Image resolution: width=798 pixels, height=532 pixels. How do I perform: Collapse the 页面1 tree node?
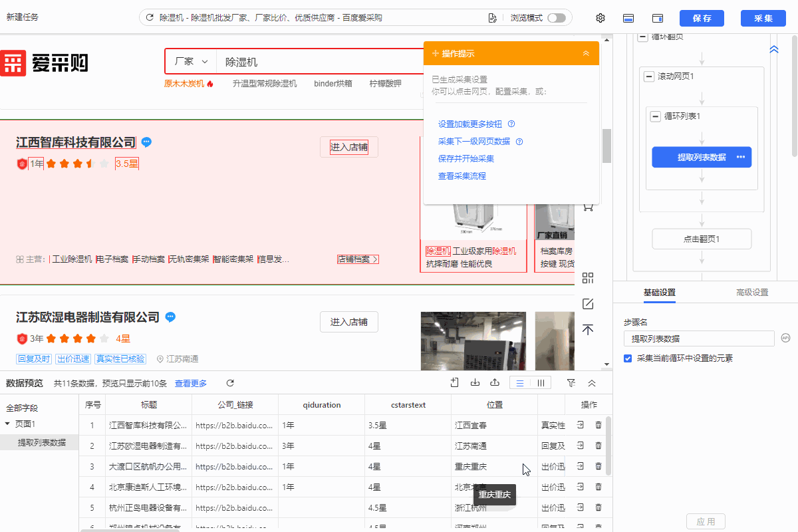point(7,424)
